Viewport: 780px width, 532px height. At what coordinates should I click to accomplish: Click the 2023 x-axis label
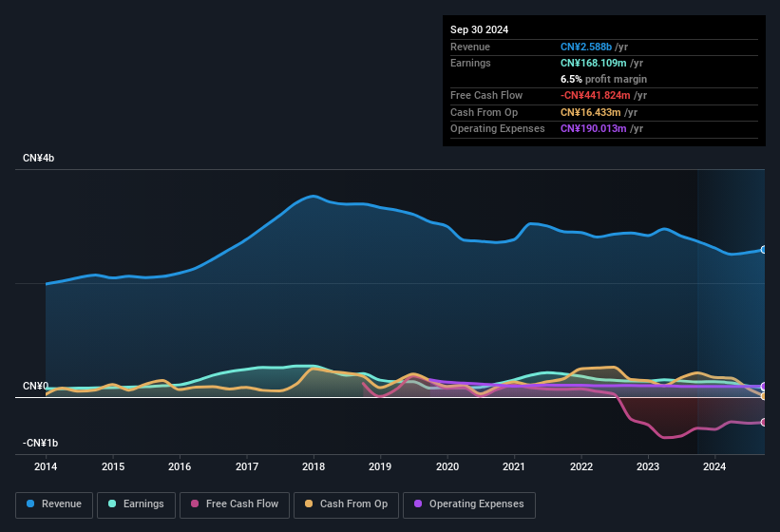point(648,466)
